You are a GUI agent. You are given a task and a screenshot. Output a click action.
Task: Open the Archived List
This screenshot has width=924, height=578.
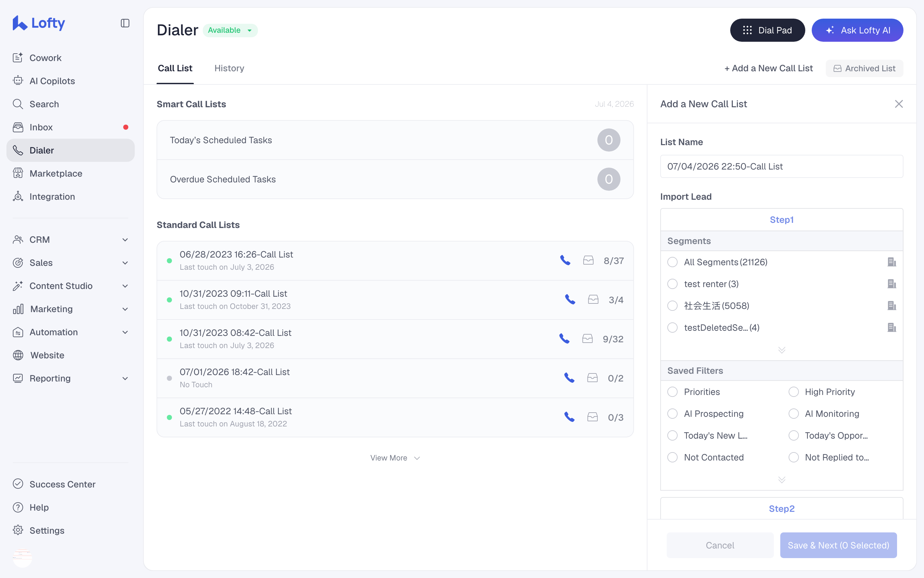pyautogui.click(x=864, y=68)
